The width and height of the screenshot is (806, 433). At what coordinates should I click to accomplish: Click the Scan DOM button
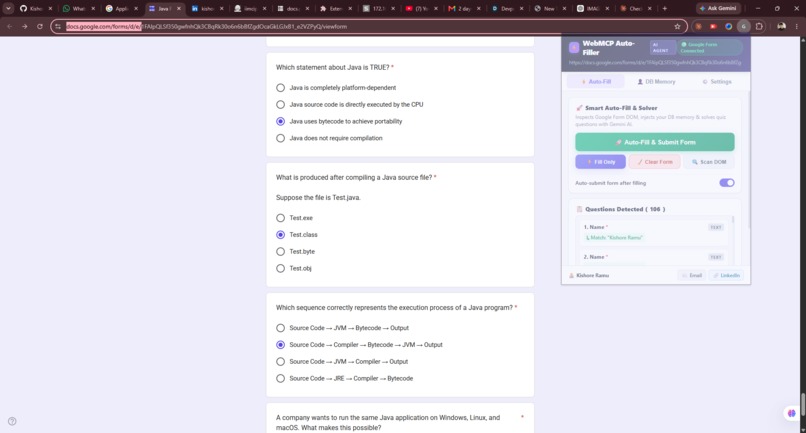tap(709, 161)
